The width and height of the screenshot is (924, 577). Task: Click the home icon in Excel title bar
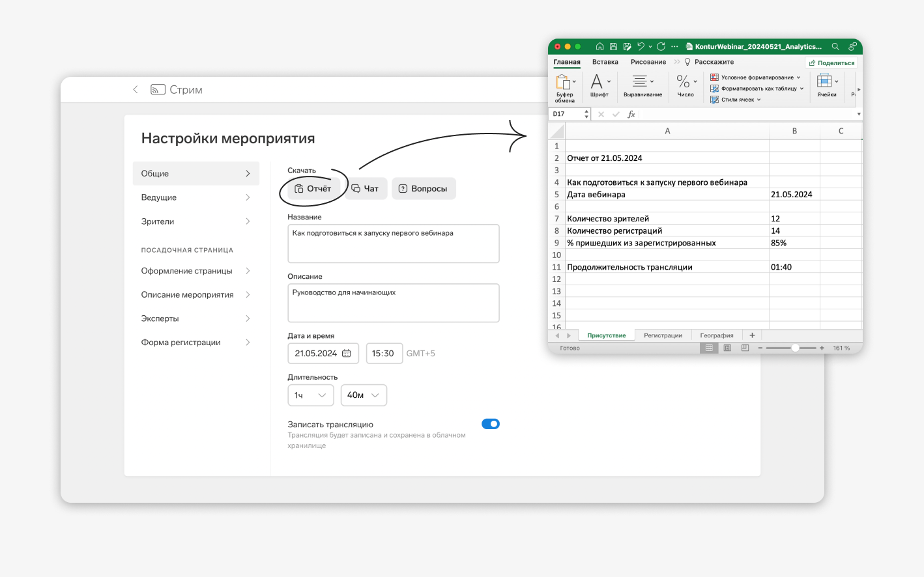pyautogui.click(x=599, y=47)
